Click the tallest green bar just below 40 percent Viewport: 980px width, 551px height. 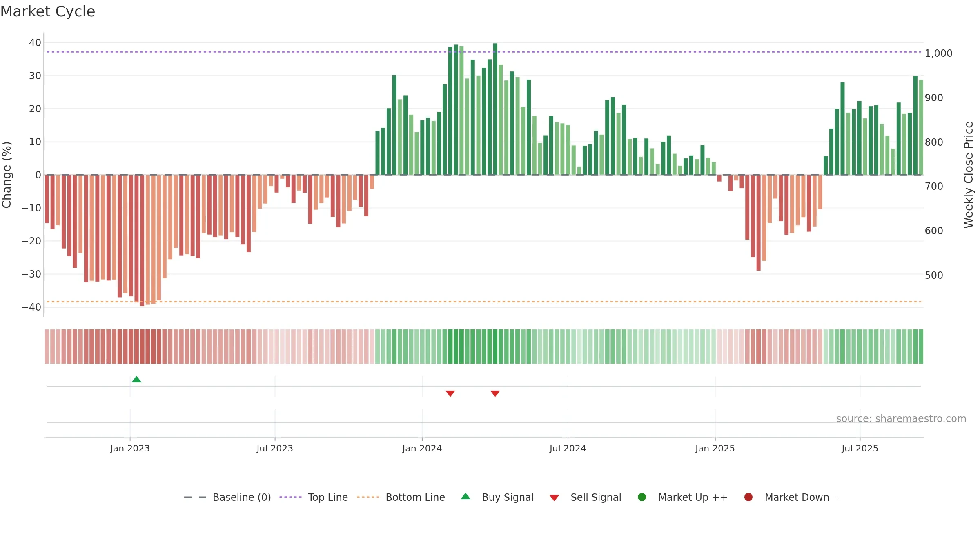click(495, 109)
